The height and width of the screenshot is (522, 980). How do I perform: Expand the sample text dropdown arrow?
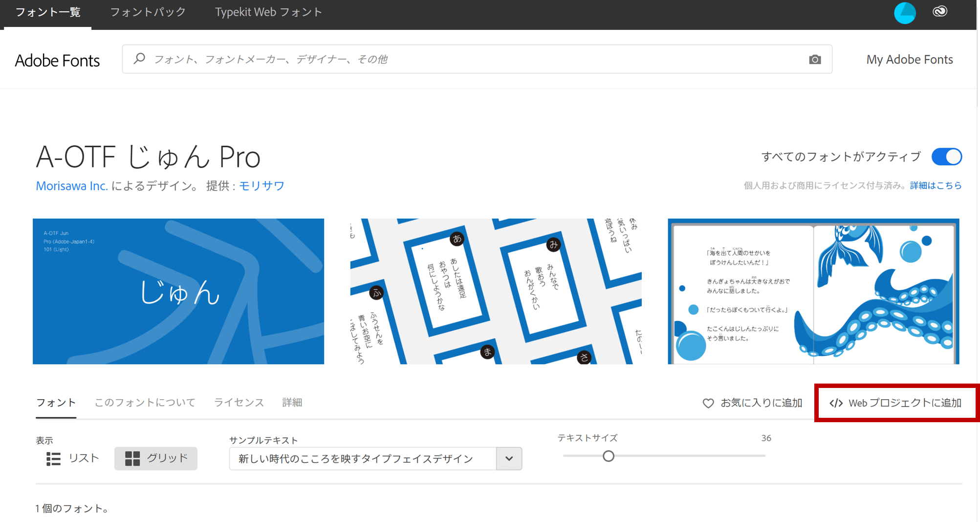[509, 458]
